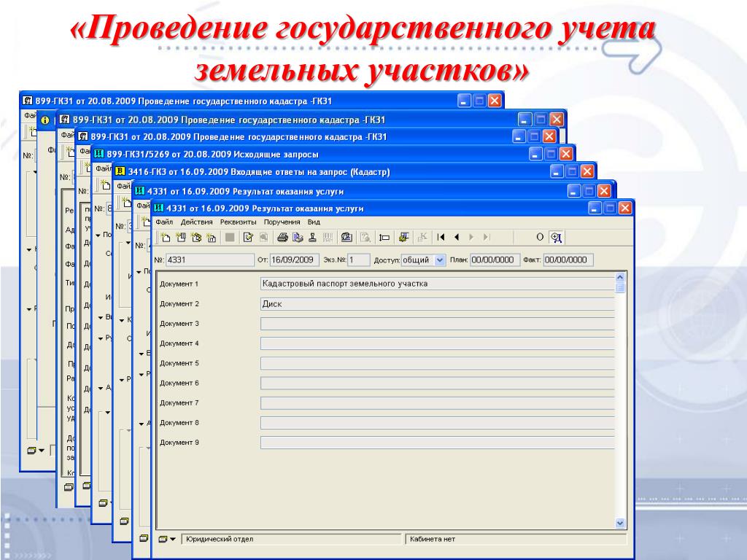Viewport: 747px width, 560px height.
Task: Collapse the Вх section arrow in Исходящие запросы window
Action: (x=101, y=318)
